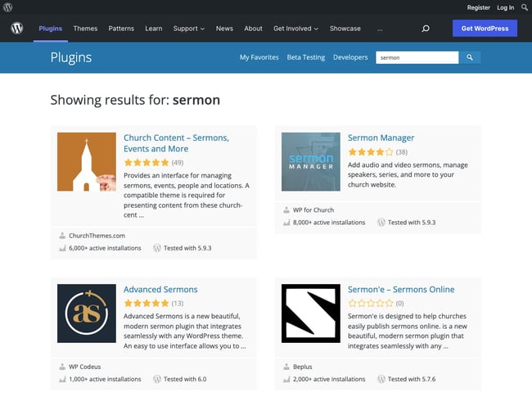Click the Log In link
The image size is (532, 401).
(x=506, y=7)
